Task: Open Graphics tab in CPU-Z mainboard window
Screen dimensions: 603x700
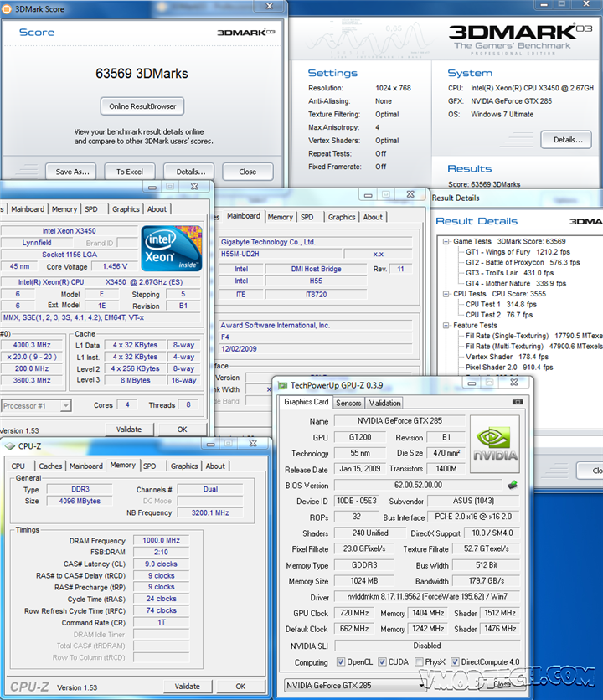Action: coord(342,217)
